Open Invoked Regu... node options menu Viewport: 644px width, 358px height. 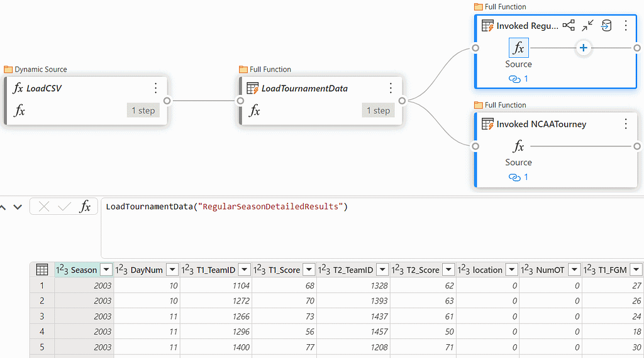coord(626,25)
